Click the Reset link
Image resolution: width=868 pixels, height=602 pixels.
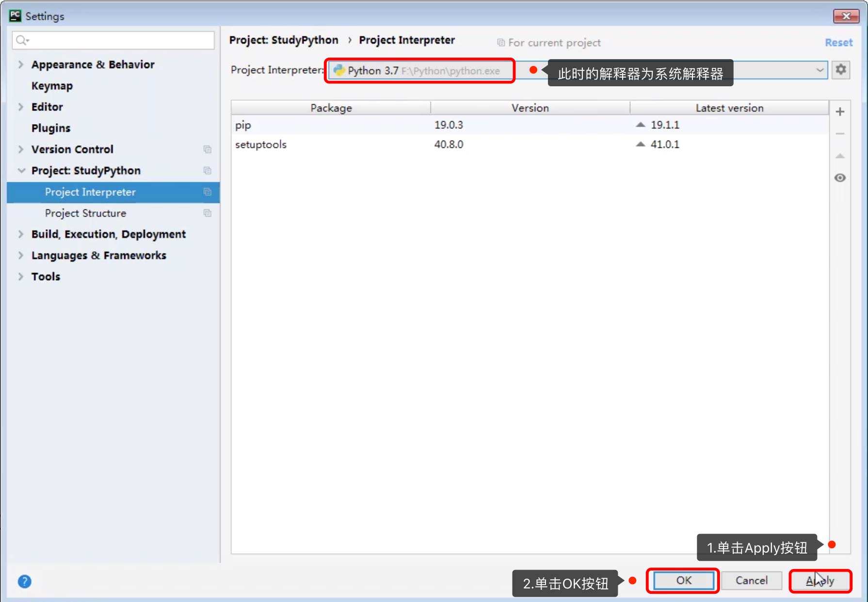coord(838,43)
